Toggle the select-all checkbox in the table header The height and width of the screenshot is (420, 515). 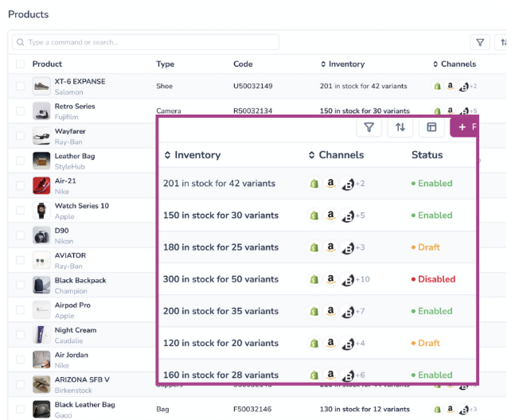20,64
